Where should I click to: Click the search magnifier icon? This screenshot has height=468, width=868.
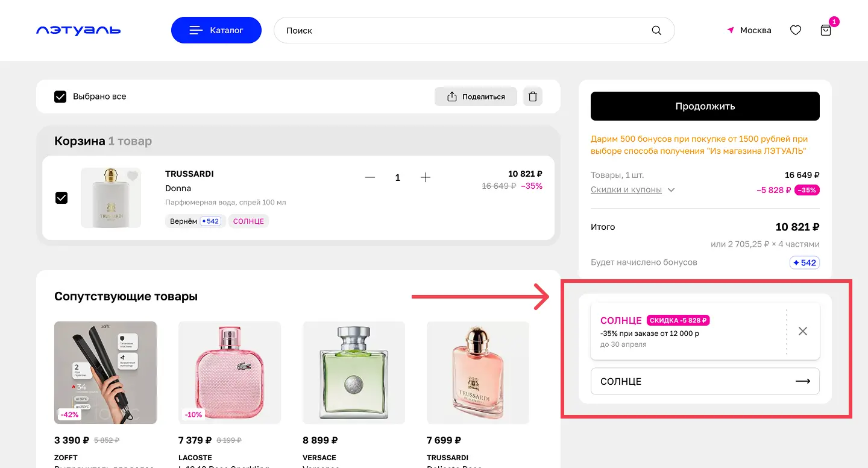click(x=656, y=30)
